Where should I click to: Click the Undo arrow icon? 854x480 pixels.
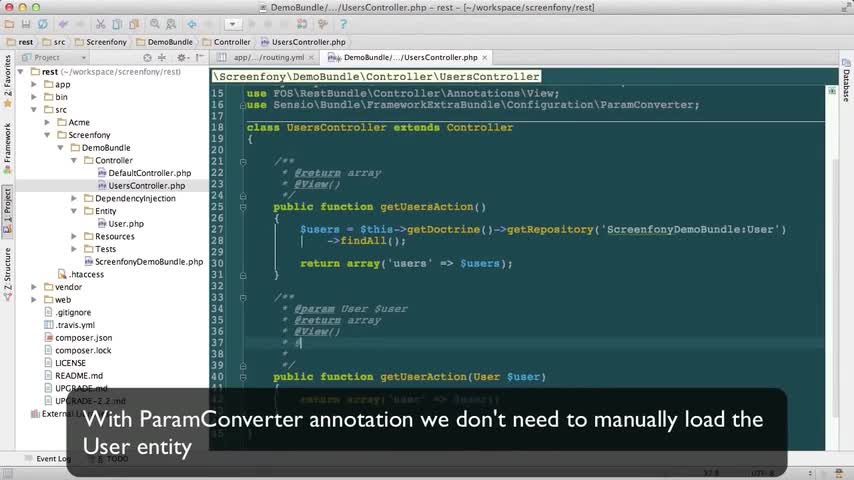coord(63,24)
